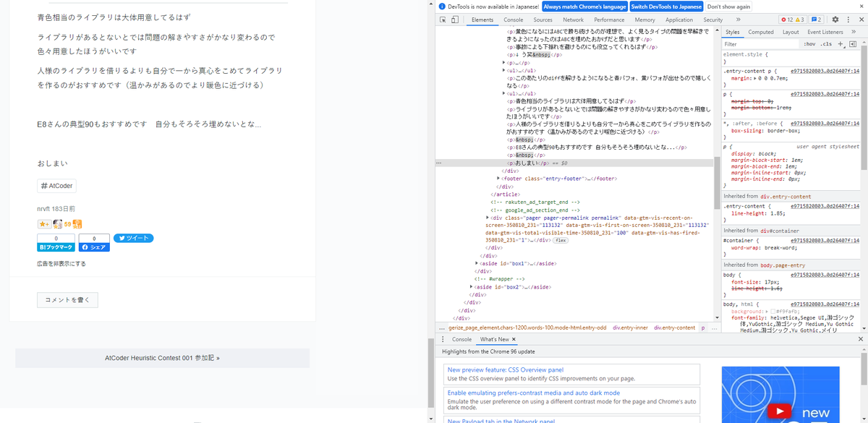Image resolution: width=868 pixels, height=423 pixels.
Task: Open the DevTools three-dot customize menu
Action: (x=848, y=20)
